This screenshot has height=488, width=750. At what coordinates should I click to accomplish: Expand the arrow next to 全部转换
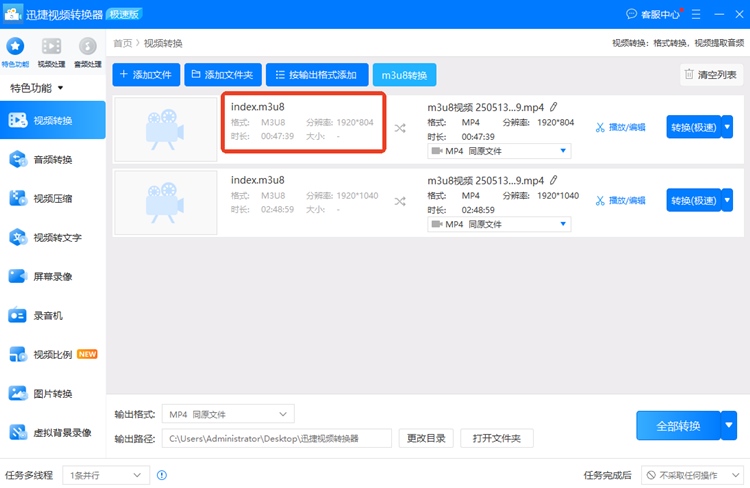(x=728, y=426)
